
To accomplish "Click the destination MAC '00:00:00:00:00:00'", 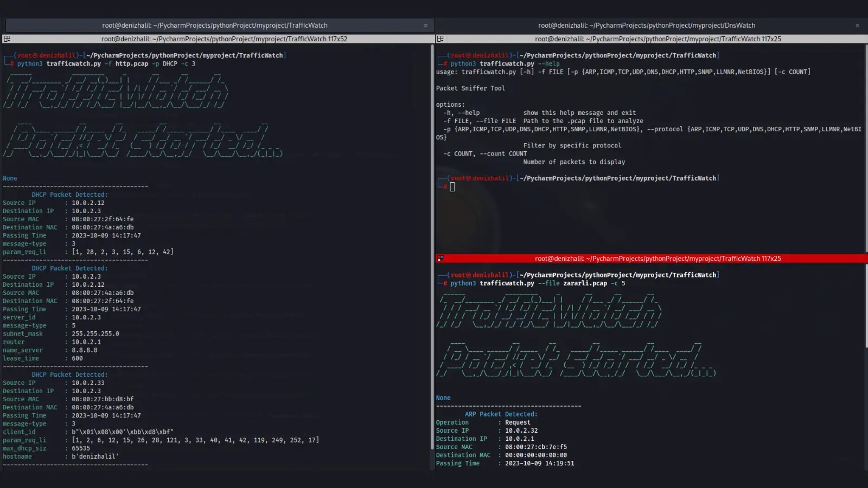I will 536,455.
